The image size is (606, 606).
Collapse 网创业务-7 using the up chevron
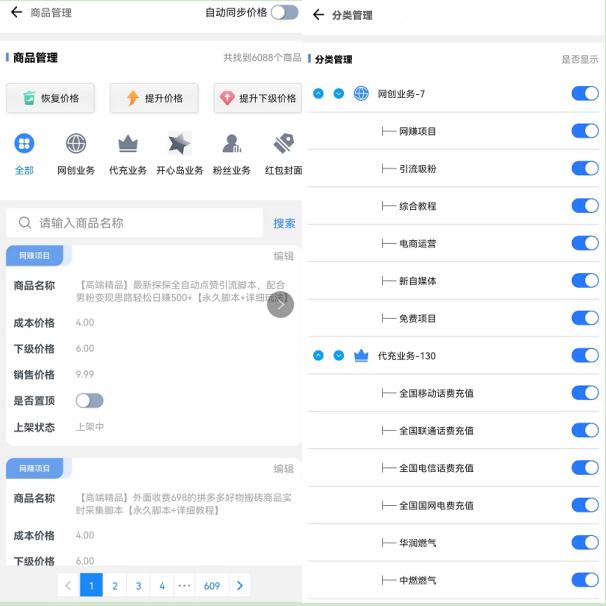[x=318, y=94]
